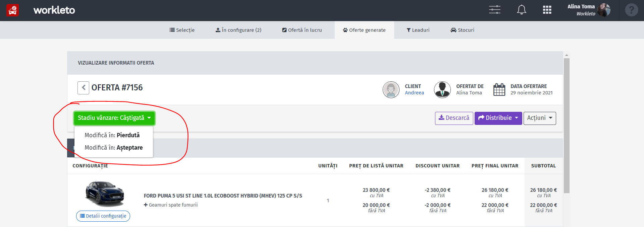644x227 pixels.
Task: Click the calendar icon for Data ofertare
Action: click(499, 90)
